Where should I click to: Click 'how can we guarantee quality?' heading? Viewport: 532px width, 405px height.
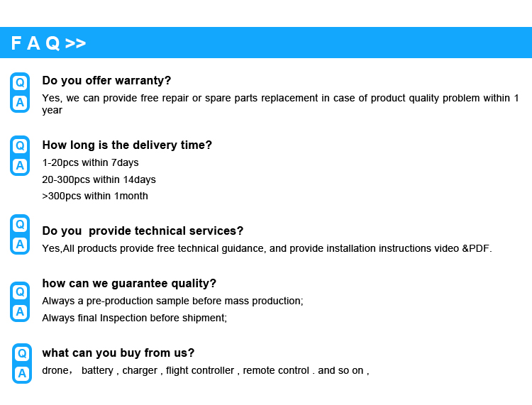[129, 284]
